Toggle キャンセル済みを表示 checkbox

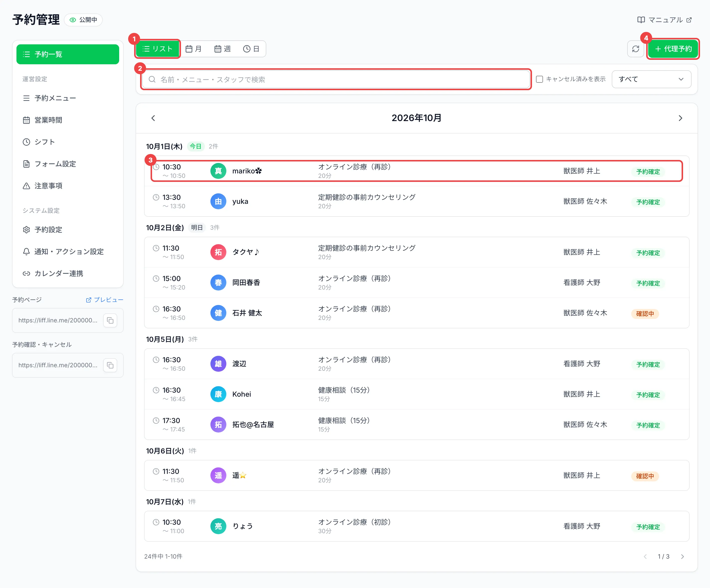539,79
